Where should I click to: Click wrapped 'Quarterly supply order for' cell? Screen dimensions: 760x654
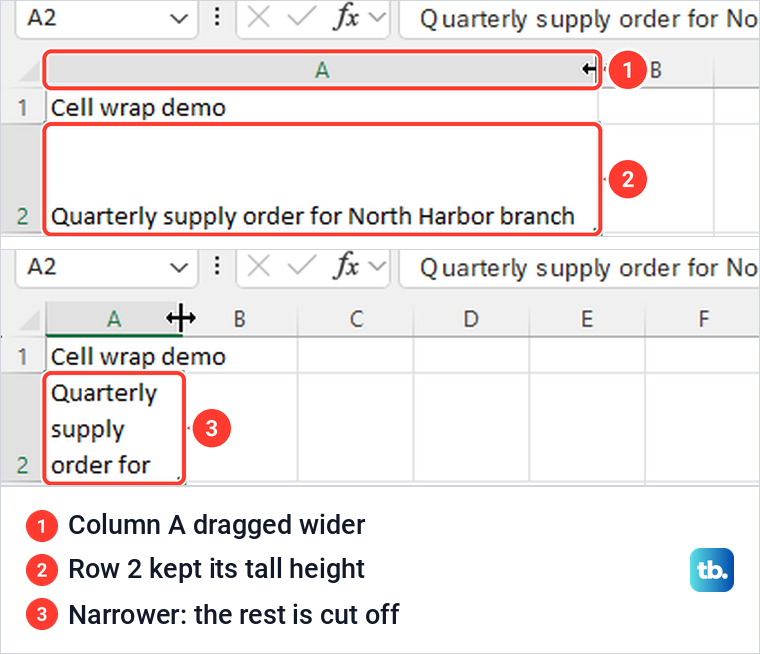click(x=114, y=428)
